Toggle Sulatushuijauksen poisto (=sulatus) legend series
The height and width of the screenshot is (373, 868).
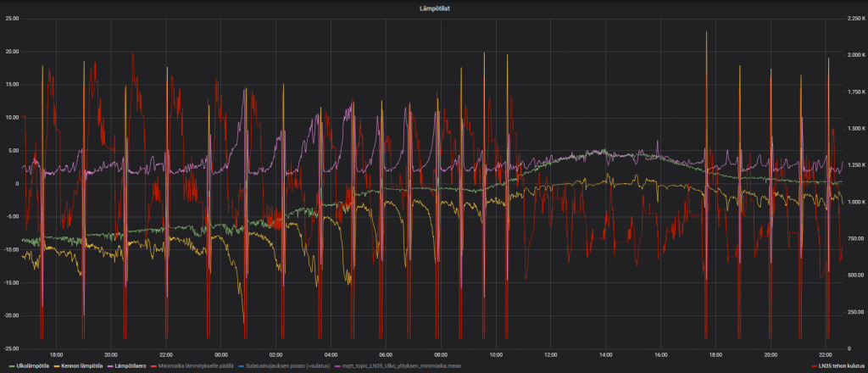[288, 366]
